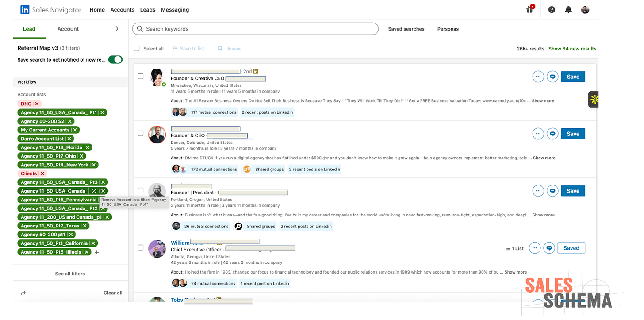Open Shared groups chip on Portland lead
Viewport: 644px width, 320px height.
pyautogui.click(x=255, y=227)
